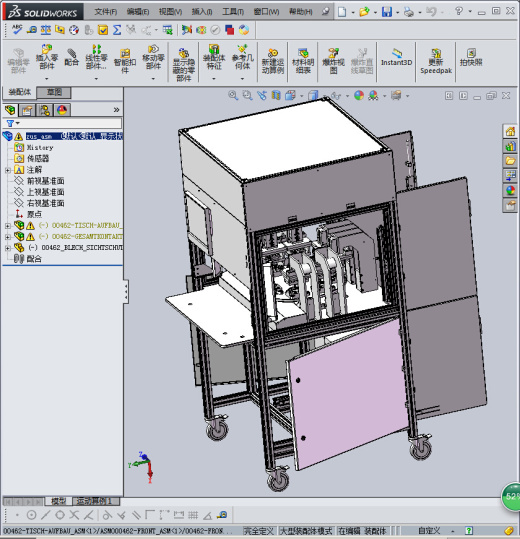This screenshot has height=539, width=520.
Task: Select 前视基准面 front plane in tree
Action: (x=45, y=181)
